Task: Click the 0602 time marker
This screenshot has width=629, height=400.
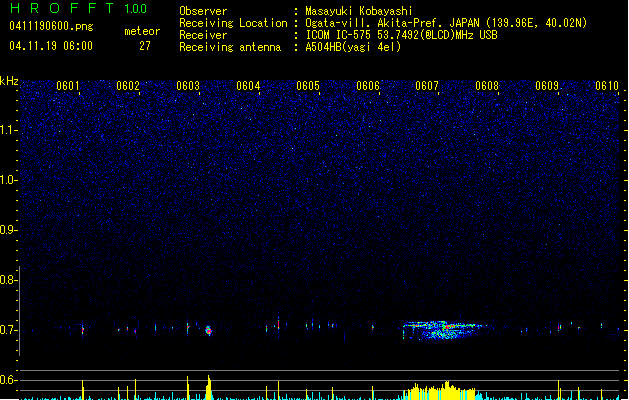Action: tap(128, 86)
